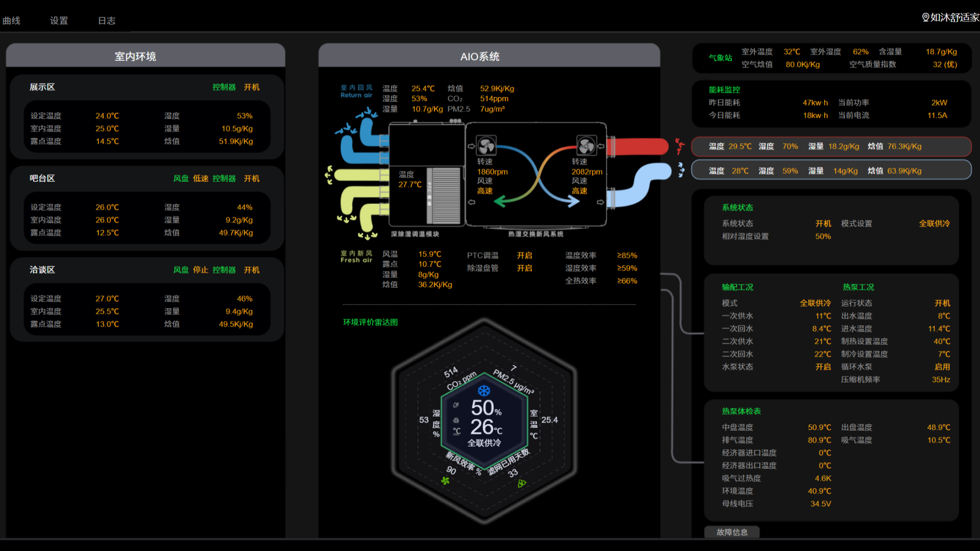Open the 相对湿度设置 50% value selector
Viewport: 980px width, 551px height.
823,236
